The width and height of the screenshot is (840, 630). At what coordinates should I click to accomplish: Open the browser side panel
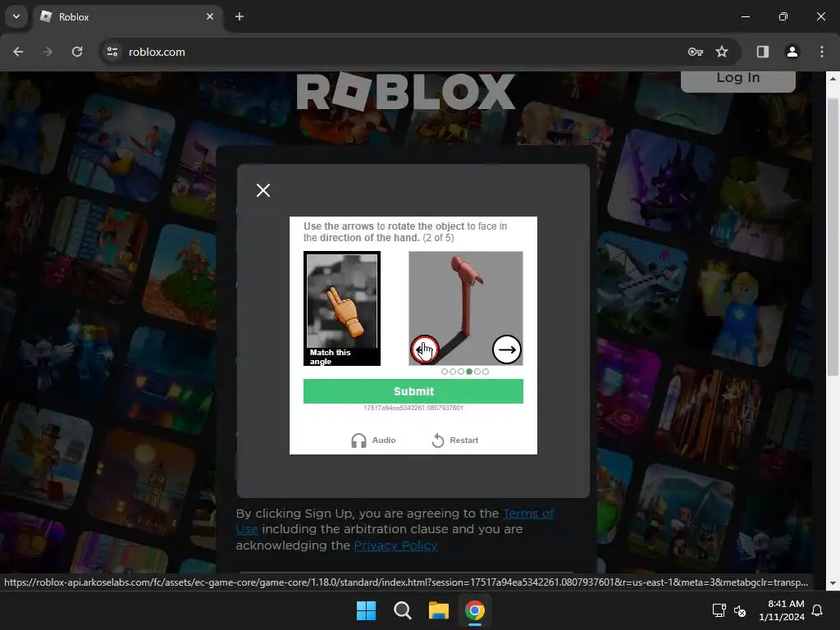[762, 52]
